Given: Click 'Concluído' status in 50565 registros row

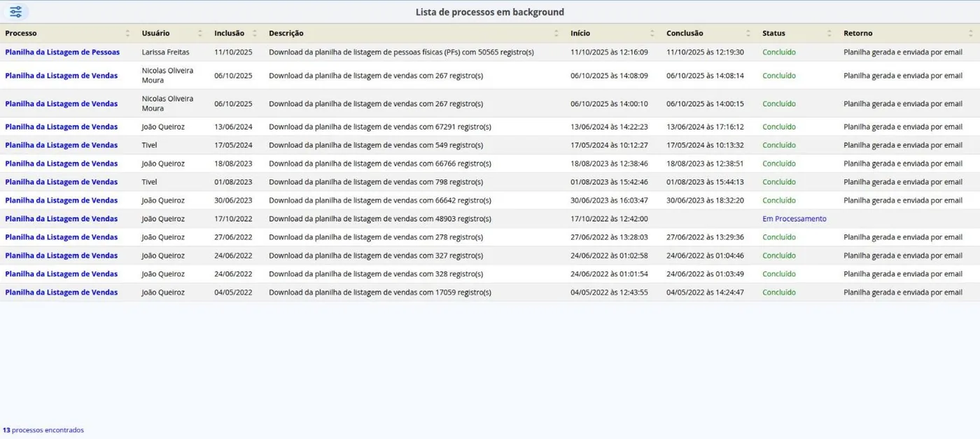Looking at the screenshot, I should 779,53.
